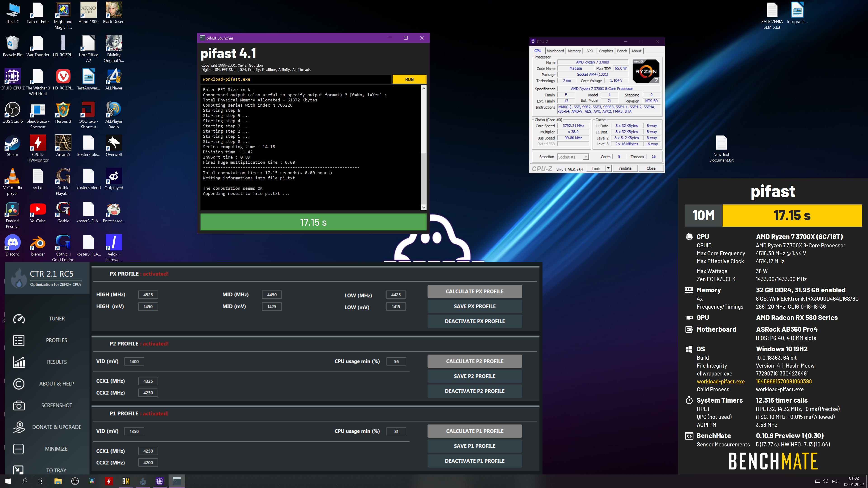
Task: Select the blender desktop icon
Action: click(x=38, y=246)
